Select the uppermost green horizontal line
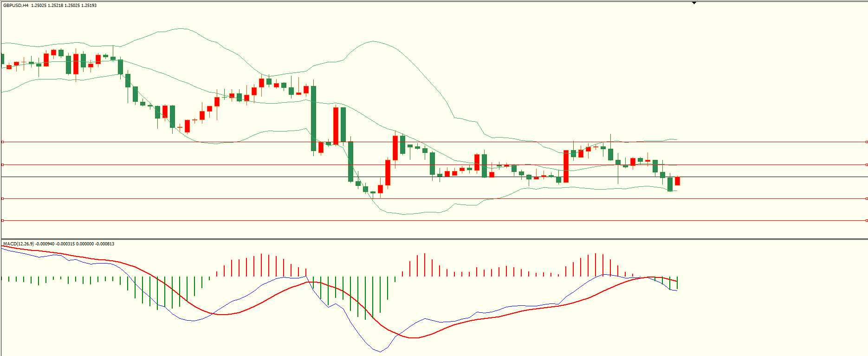This screenshot has height=356, width=868. tap(434, 142)
